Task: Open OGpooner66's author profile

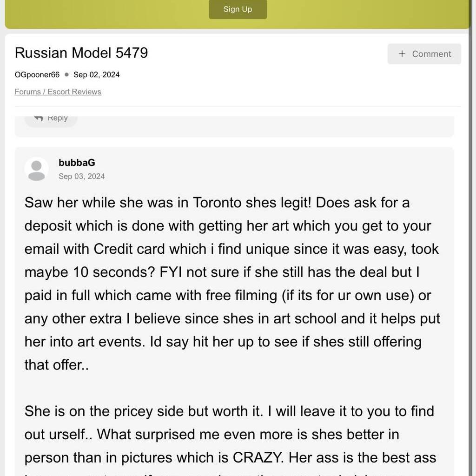Action: [x=37, y=75]
